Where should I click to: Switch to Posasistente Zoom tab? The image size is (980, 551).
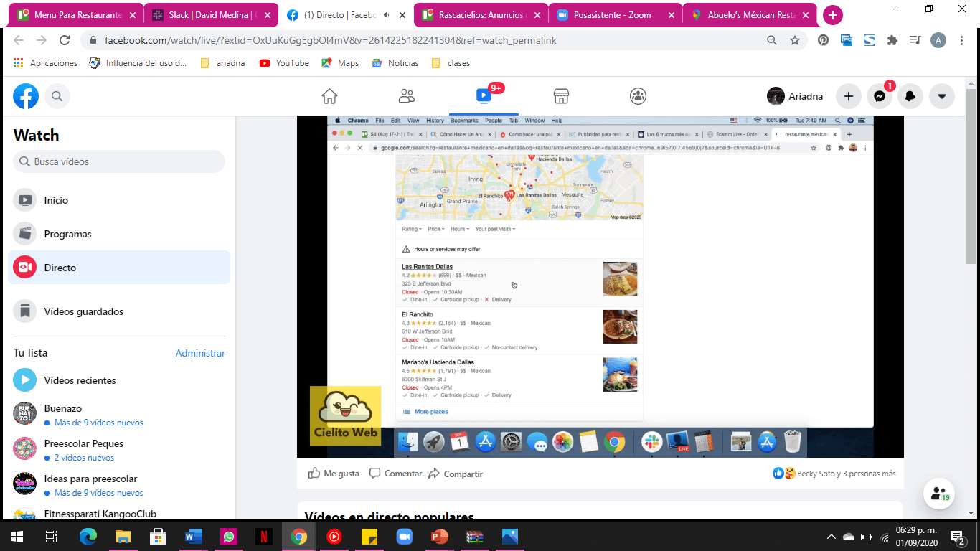click(x=616, y=15)
